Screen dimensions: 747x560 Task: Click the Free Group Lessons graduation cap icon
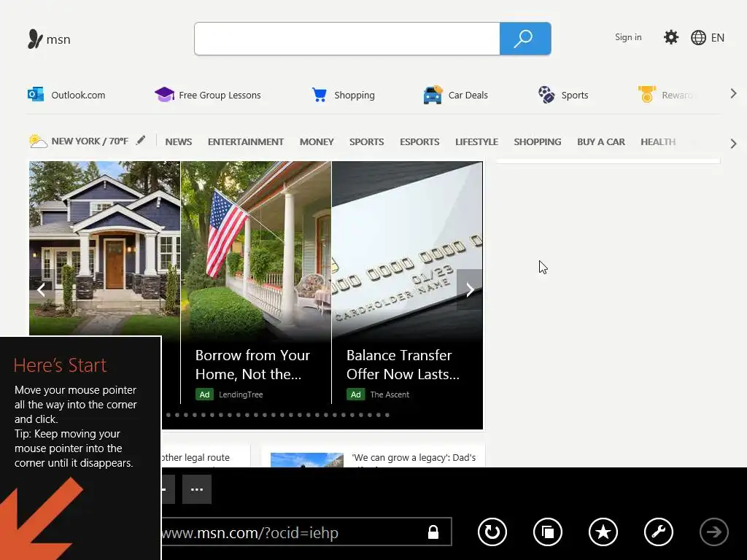[164, 94]
